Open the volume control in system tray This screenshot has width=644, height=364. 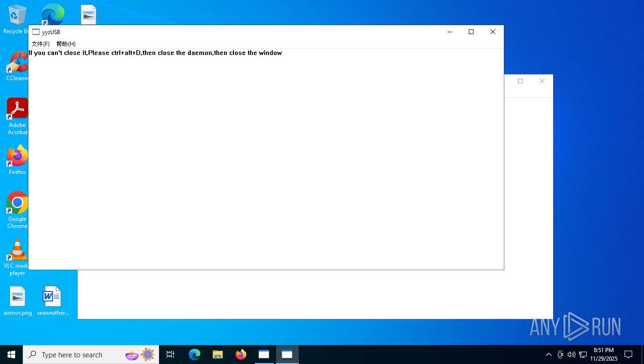tap(572, 355)
